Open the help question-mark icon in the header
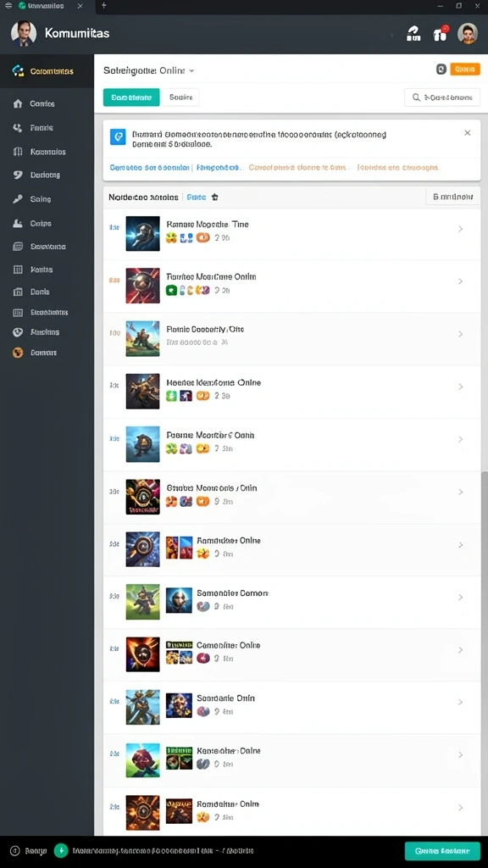Image resolution: width=488 pixels, height=868 pixels. (x=413, y=34)
